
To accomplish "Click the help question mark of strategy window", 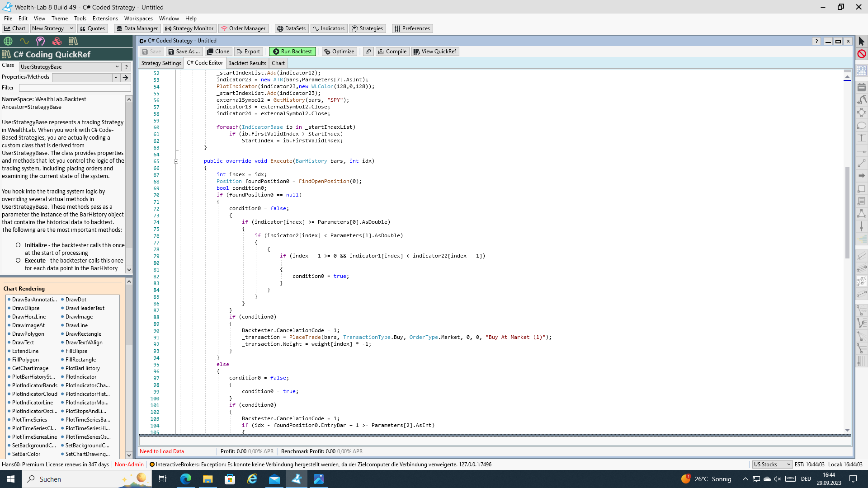I will click(x=816, y=41).
